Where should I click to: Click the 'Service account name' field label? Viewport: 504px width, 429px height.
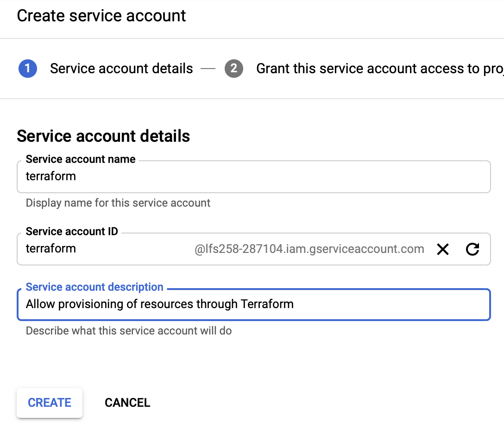tap(80, 159)
